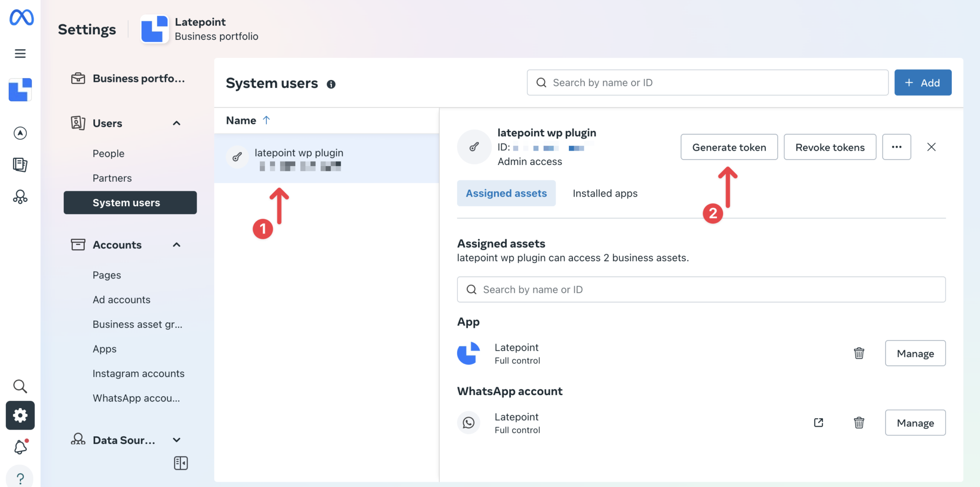Expand the Data Sources section
The image size is (980, 487).
click(177, 440)
